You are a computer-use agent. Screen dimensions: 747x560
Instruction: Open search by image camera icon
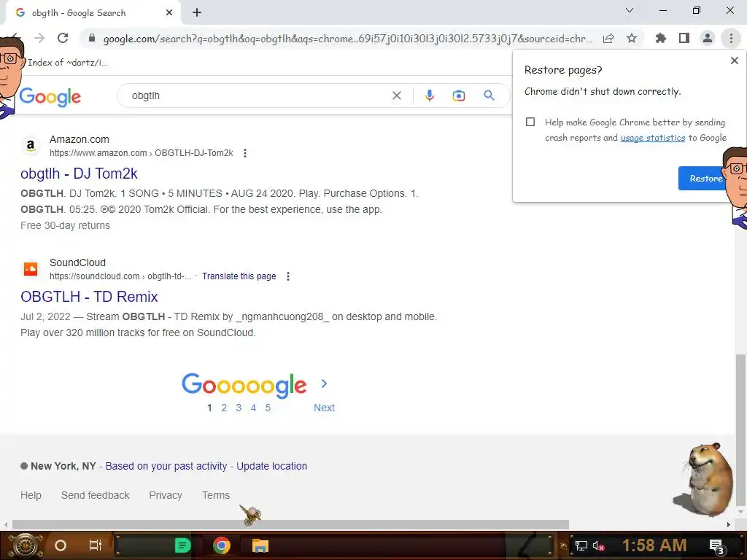click(458, 96)
